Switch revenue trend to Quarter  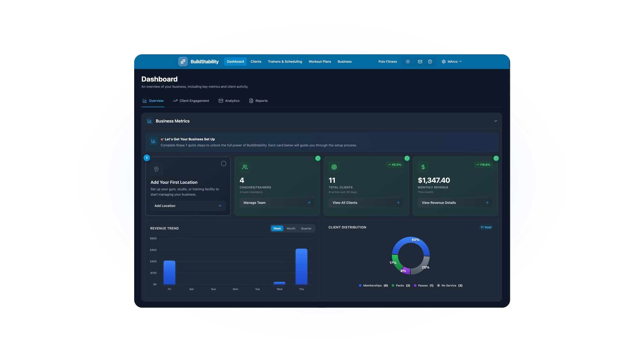(x=306, y=229)
